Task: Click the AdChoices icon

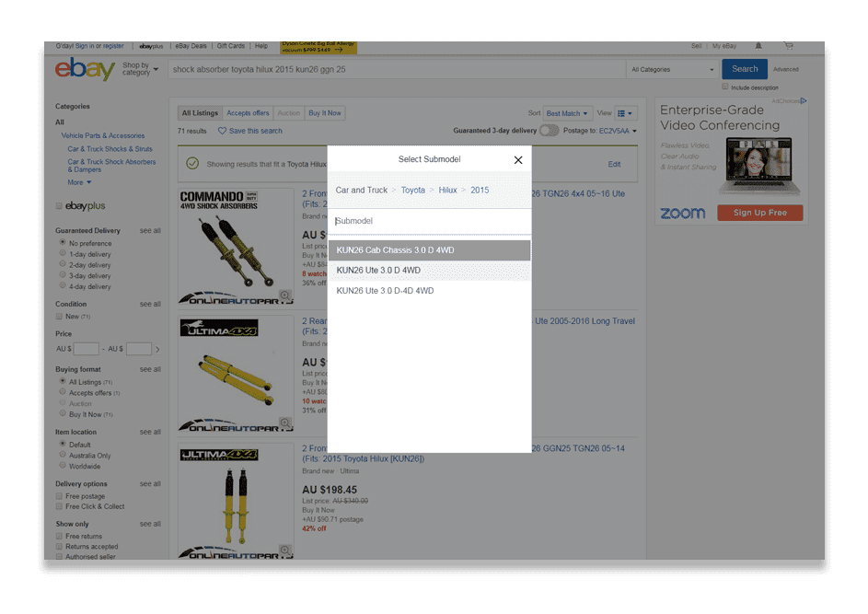Action: pyautogui.click(x=804, y=100)
